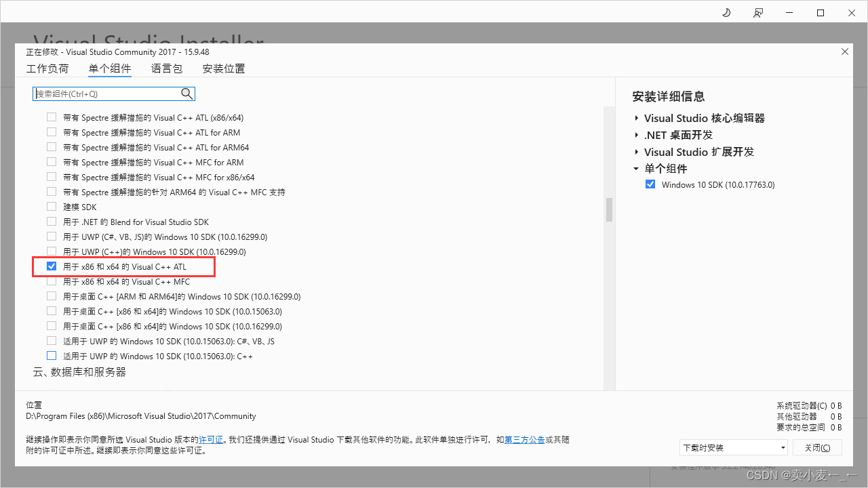Screen dimensions: 868x488
Task: Click the 关闭(C) button
Action: 816,447
